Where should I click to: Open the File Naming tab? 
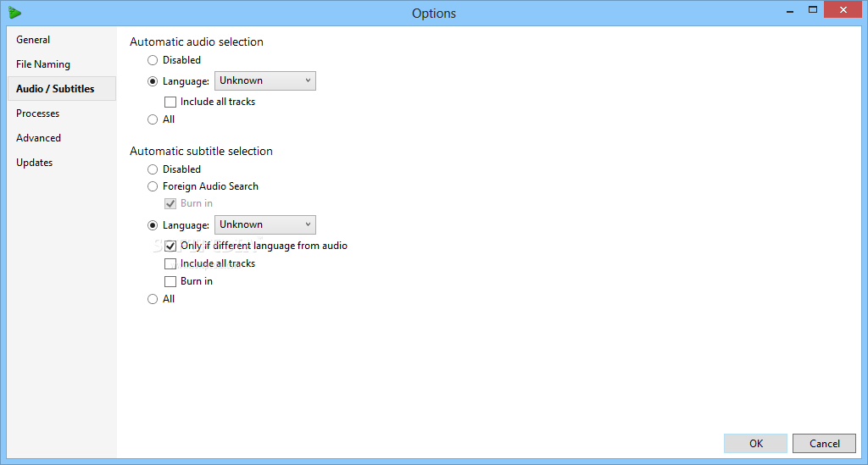point(61,64)
